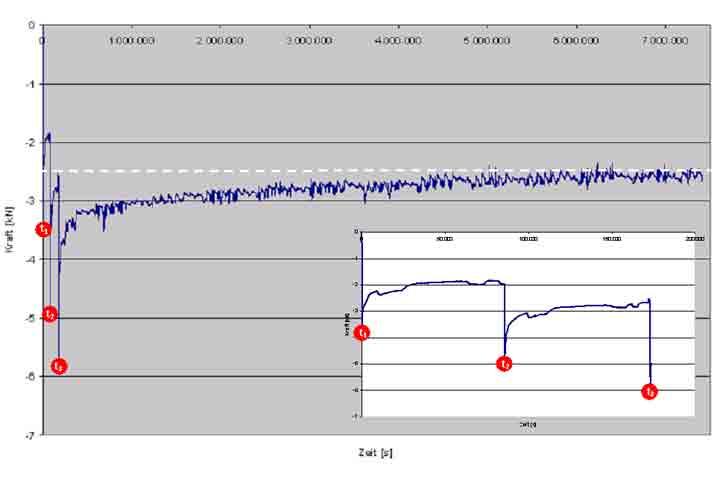Click the red t1 marker on main chart

(x=44, y=229)
